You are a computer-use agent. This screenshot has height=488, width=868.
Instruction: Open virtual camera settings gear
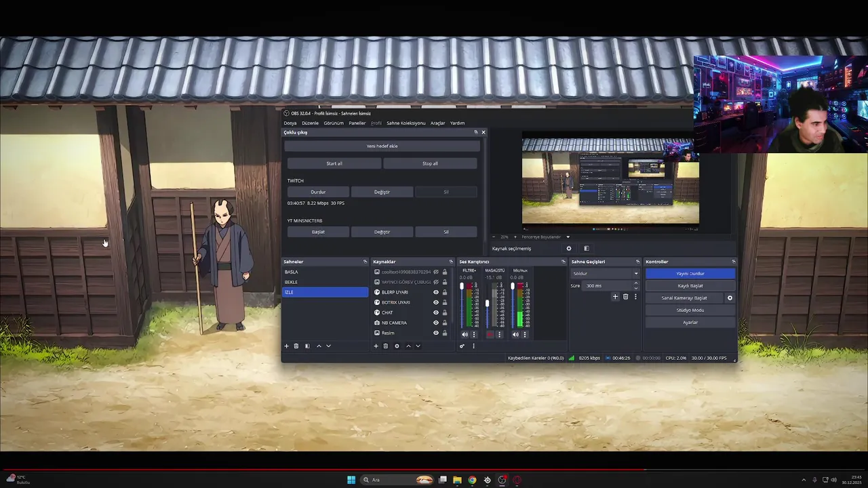pos(730,298)
